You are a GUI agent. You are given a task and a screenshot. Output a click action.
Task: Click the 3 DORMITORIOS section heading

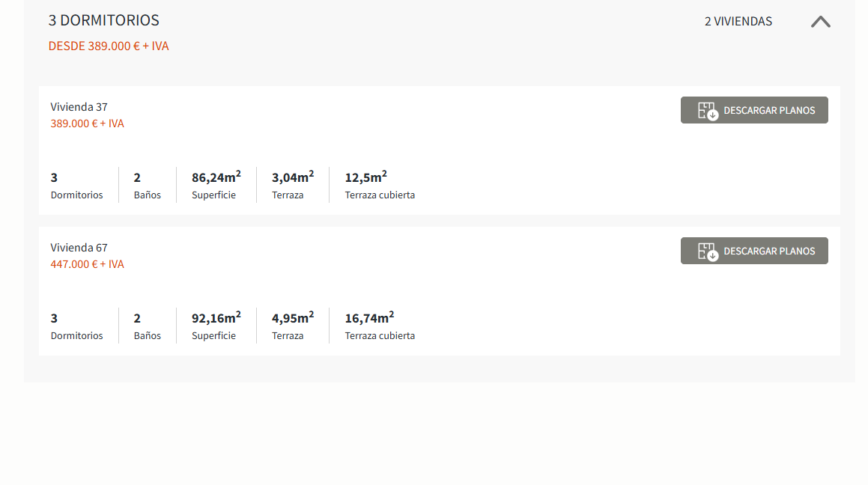tap(103, 20)
